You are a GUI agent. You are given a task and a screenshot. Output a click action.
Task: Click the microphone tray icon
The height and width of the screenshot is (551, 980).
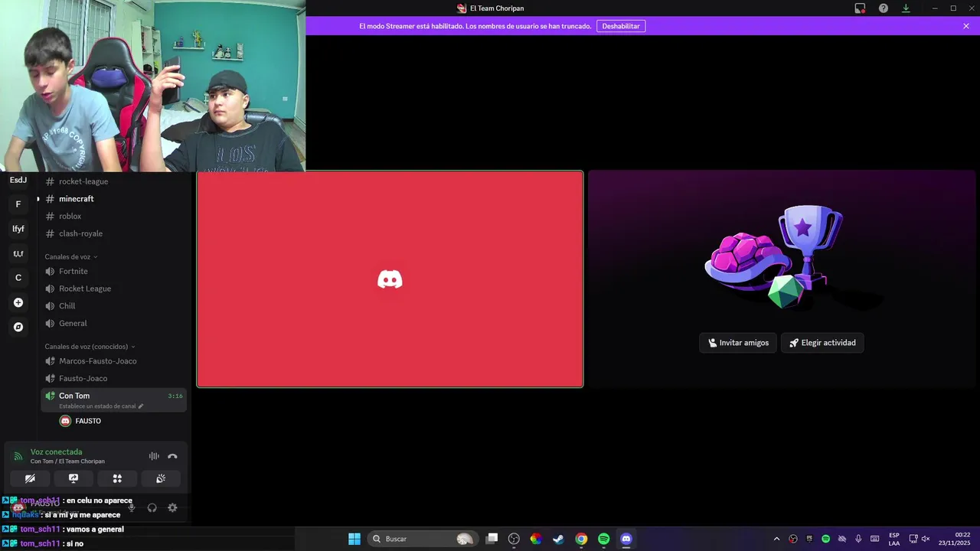(x=858, y=539)
